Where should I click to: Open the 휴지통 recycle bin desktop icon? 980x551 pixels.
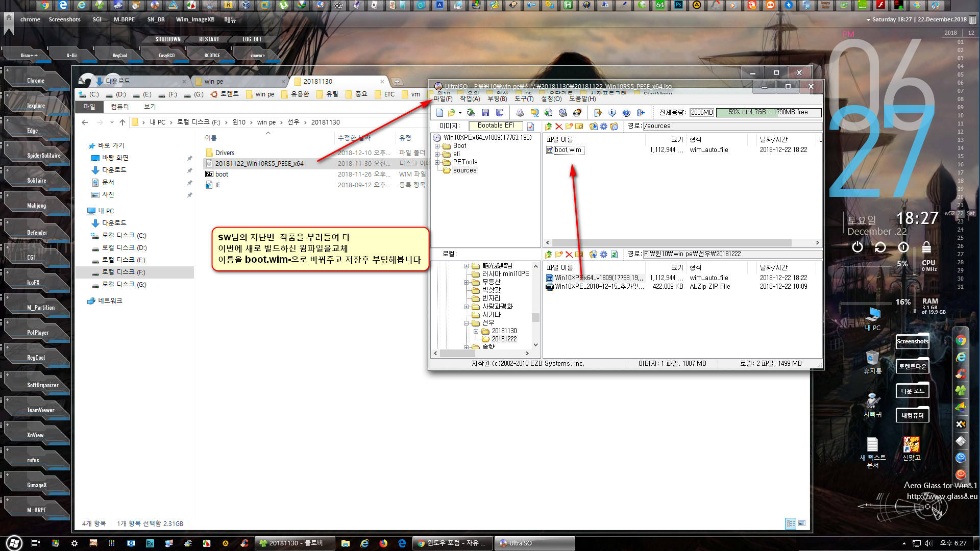click(872, 362)
